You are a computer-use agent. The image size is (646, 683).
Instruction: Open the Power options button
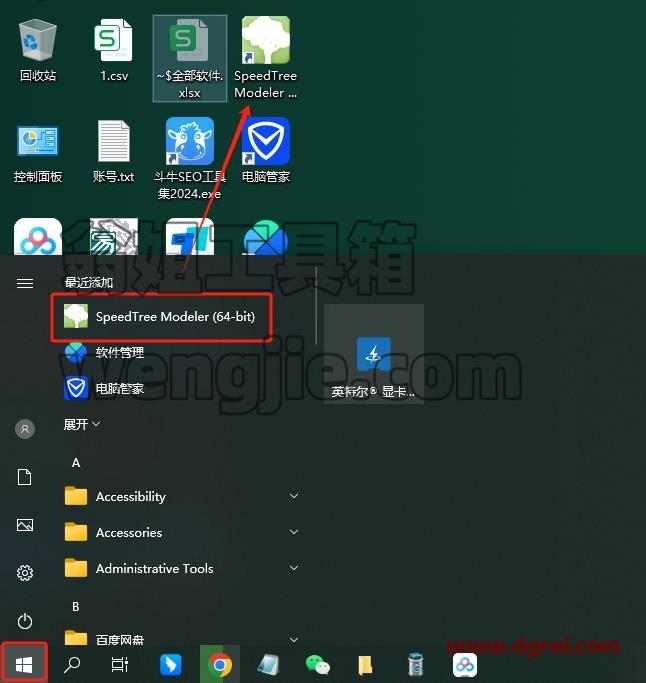[25, 621]
